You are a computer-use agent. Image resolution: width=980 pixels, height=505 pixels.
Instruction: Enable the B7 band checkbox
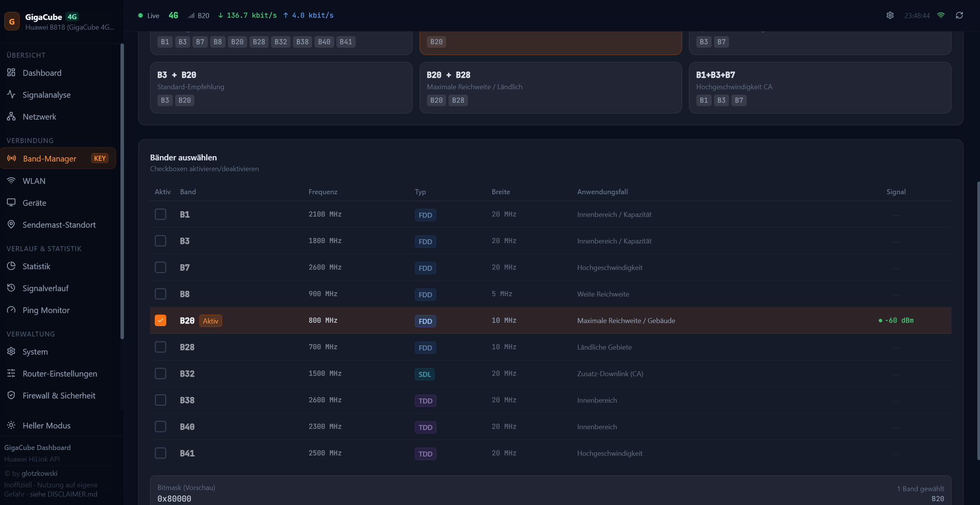tap(161, 267)
